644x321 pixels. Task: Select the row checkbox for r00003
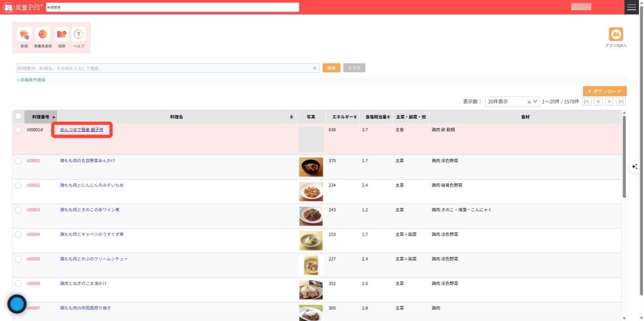click(18, 210)
